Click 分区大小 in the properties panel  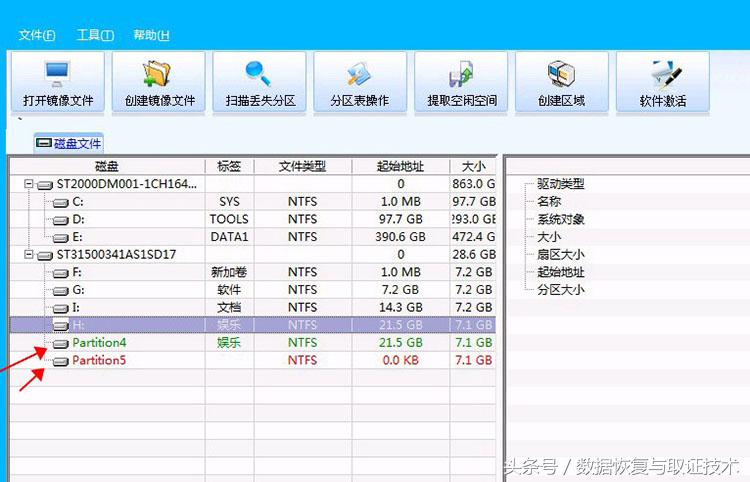pos(561,290)
